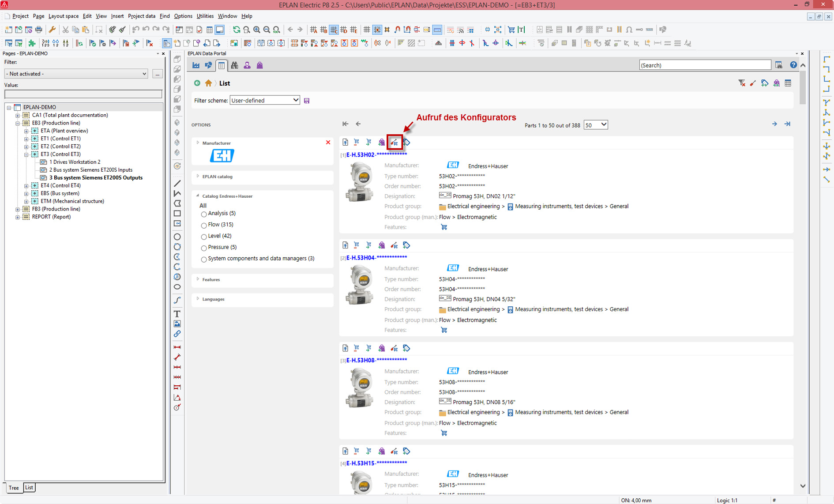834x504 pixels.
Task: Import the E-H.53H02 part into the project
Action: [x=345, y=142]
